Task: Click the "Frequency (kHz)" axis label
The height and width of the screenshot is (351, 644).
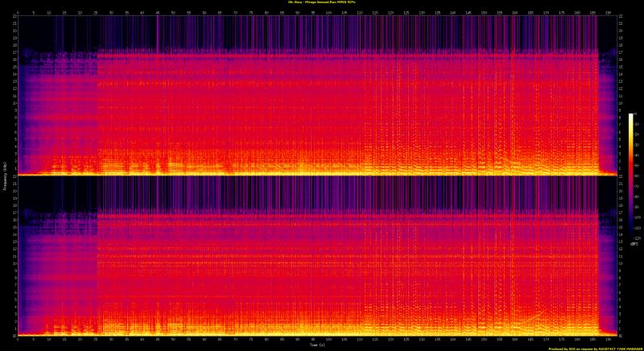Action: pos(4,175)
